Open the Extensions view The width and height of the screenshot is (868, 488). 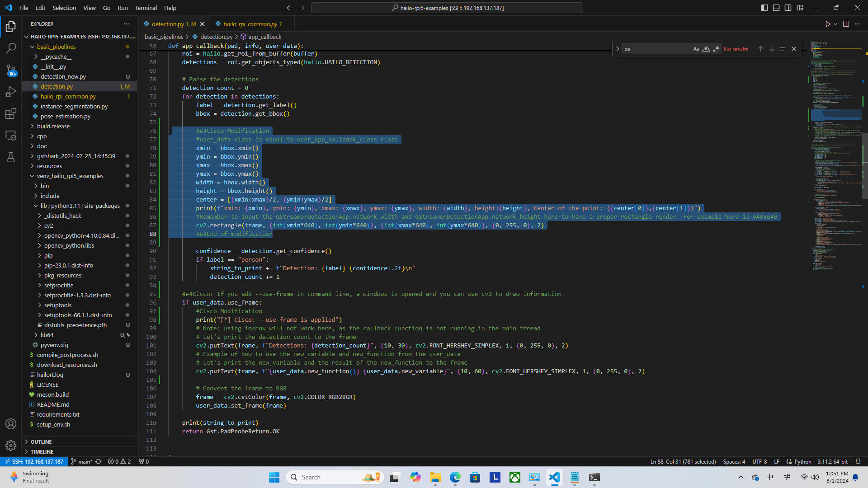(11, 113)
